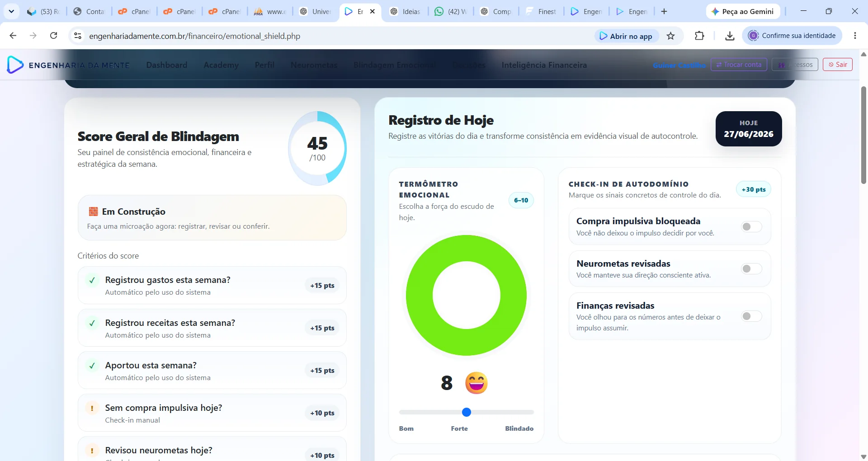Turn on the Finanças revisadas switch
This screenshot has height=461, width=868.
click(x=751, y=316)
